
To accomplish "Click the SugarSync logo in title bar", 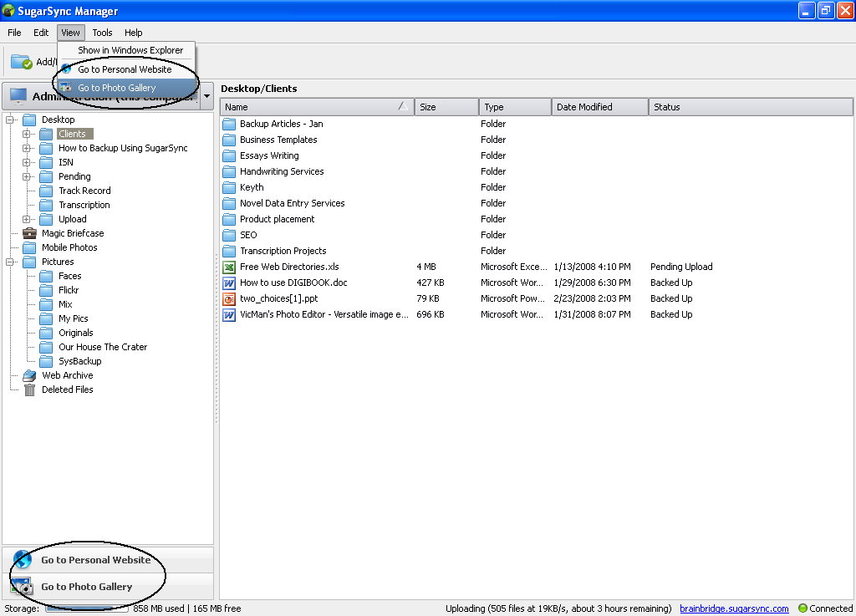I will click(8, 11).
